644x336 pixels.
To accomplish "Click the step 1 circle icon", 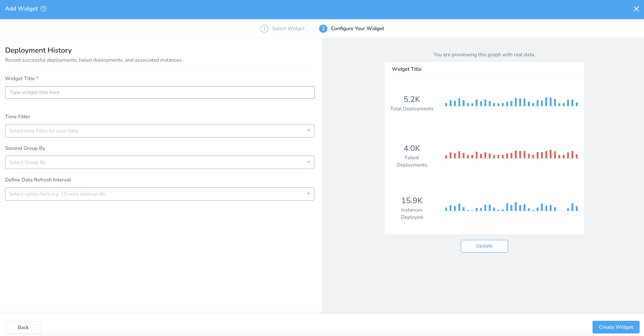I will coord(264,28).
